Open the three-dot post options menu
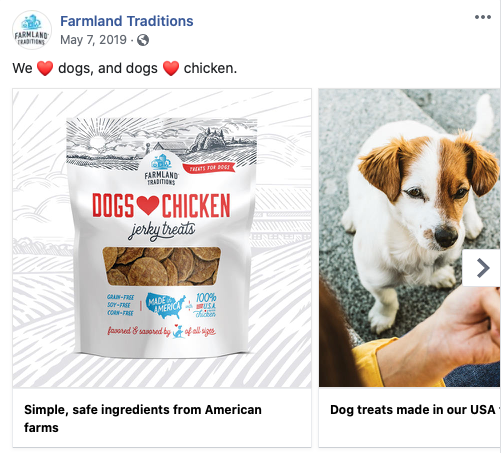The height and width of the screenshot is (453, 501). point(483,17)
